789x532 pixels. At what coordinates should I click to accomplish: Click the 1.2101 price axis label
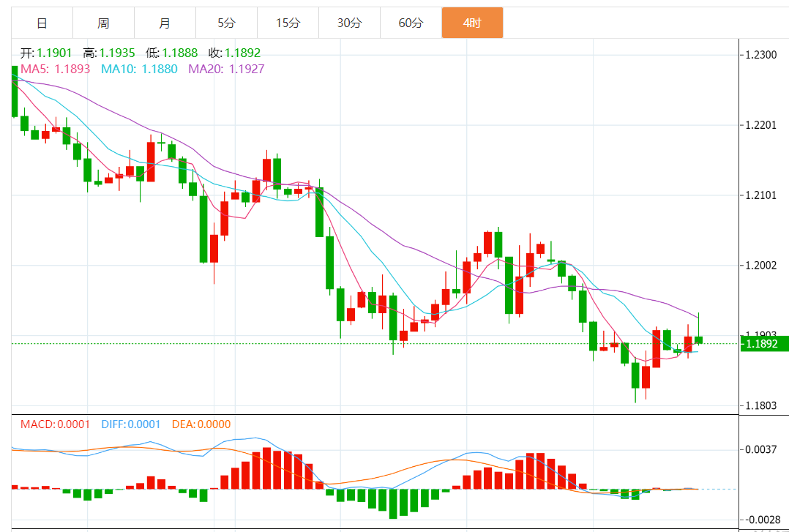(x=760, y=195)
